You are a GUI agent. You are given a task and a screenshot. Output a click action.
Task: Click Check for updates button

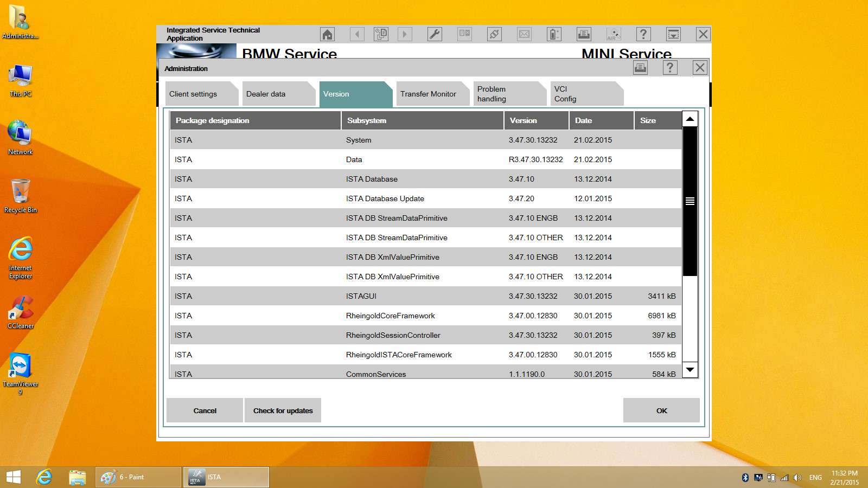pos(283,410)
